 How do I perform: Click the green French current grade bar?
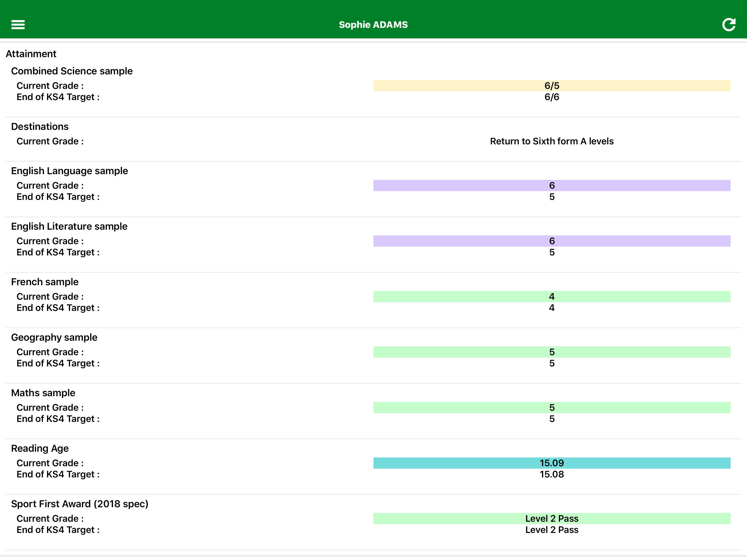pos(552,297)
